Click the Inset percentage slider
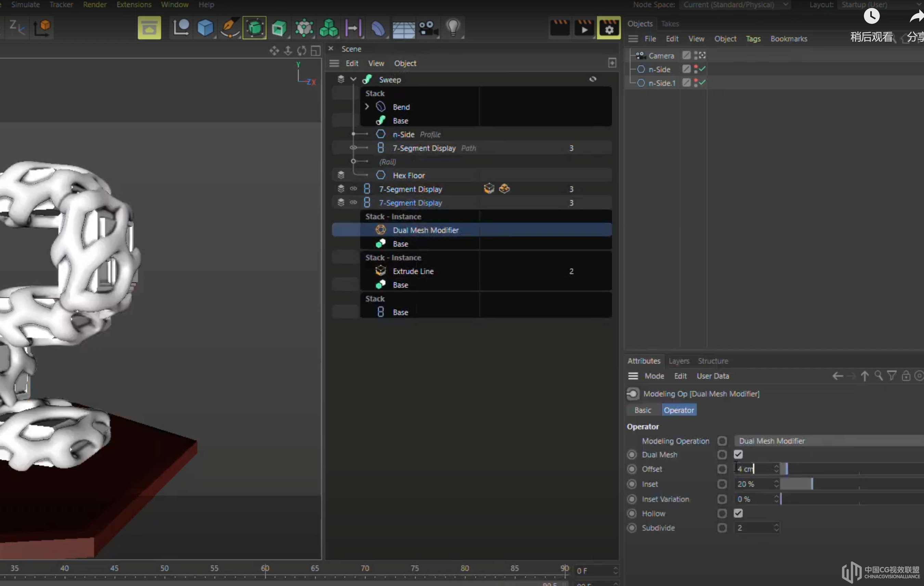This screenshot has width=924, height=586. coord(852,484)
